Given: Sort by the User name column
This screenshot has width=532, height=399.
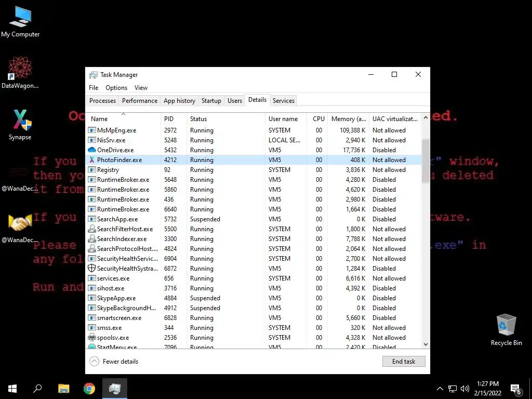Looking at the screenshot, I should coord(286,119).
